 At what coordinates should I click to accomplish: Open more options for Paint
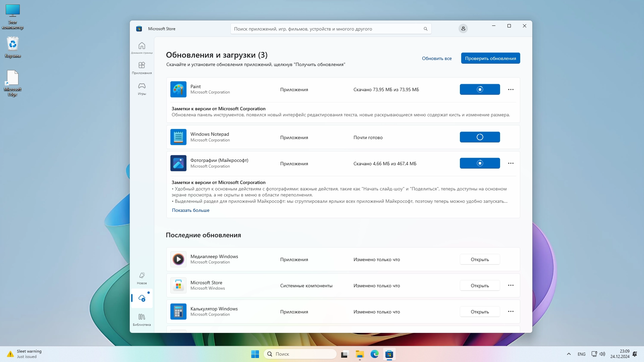pyautogui.click(x=511, y=89)
